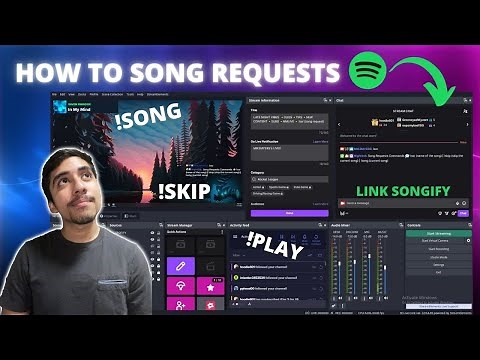Click the pause alerts icon in Activity Feed
The image size is (480, 360).
[x=282, y=238]
